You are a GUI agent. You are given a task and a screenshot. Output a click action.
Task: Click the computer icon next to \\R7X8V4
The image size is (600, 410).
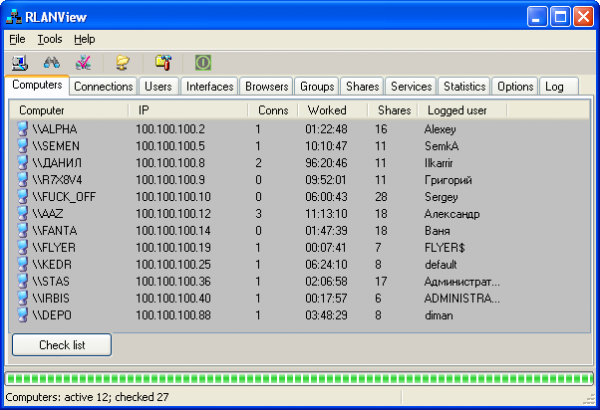click(x=23, y=180)
